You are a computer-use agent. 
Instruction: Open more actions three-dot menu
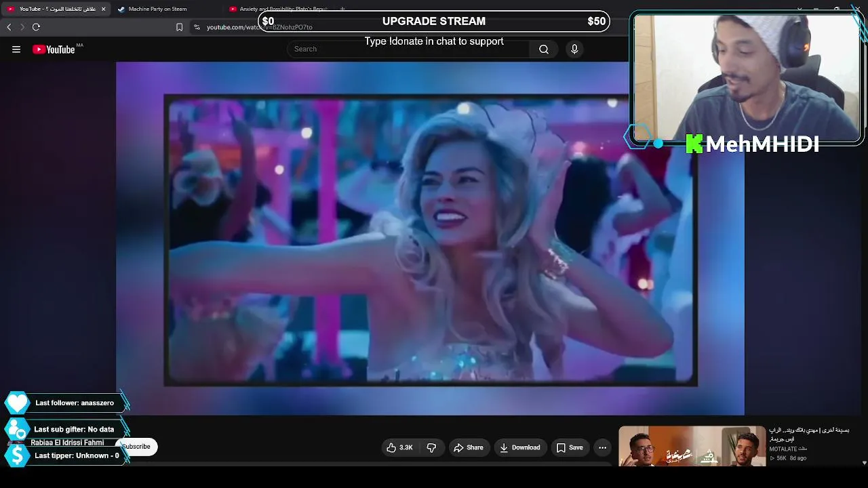point(602,447)
